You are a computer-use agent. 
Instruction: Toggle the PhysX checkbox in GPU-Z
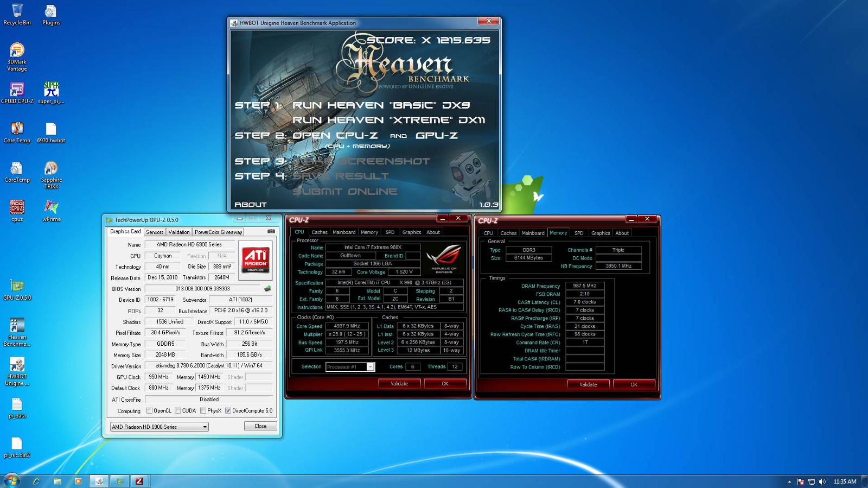(203, 411)
